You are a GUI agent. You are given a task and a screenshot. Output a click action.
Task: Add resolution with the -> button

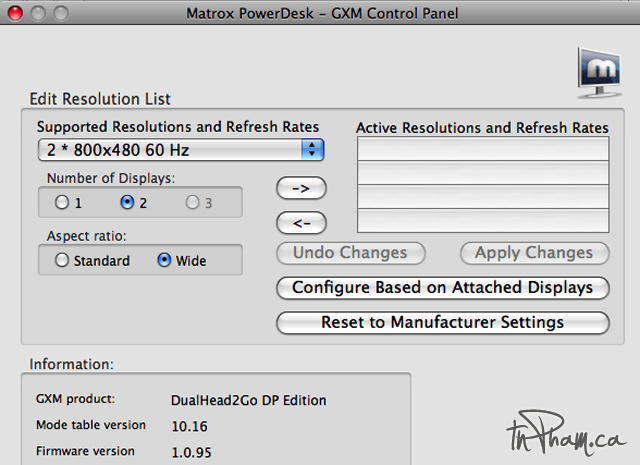(301, 188)
